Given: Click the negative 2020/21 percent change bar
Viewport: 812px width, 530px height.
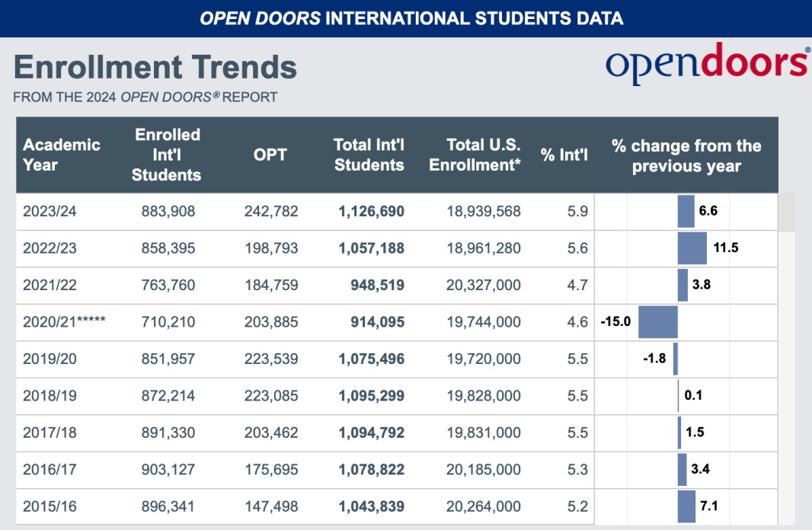Looking at the screenshot, I should 658,322.
